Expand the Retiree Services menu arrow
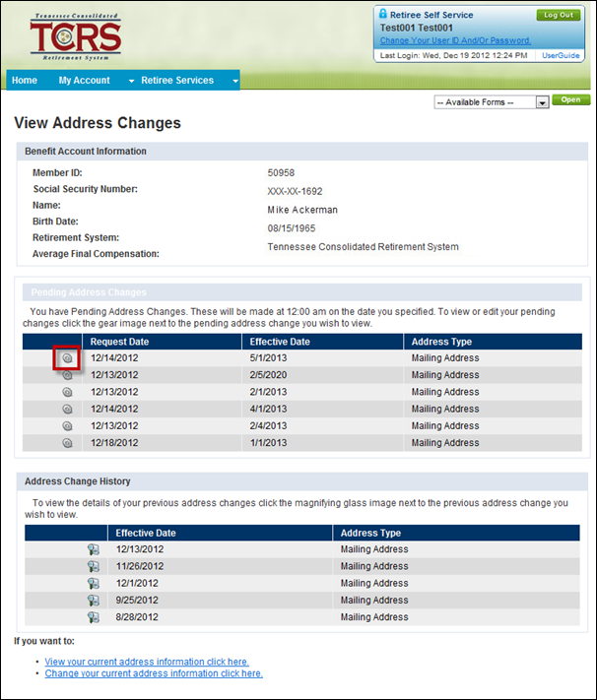 pos(235,81)
